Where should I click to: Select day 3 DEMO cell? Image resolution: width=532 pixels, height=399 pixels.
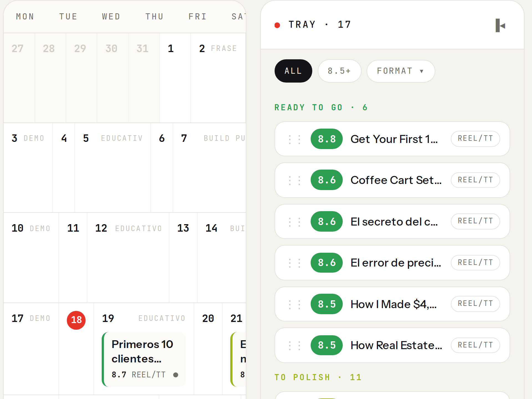pyautogui.click(x=28, y=168)
